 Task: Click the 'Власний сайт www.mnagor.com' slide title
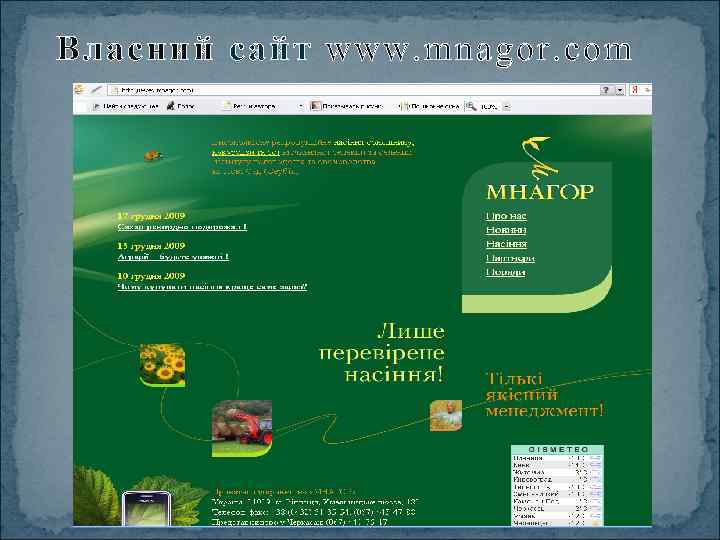click(344, 49)
